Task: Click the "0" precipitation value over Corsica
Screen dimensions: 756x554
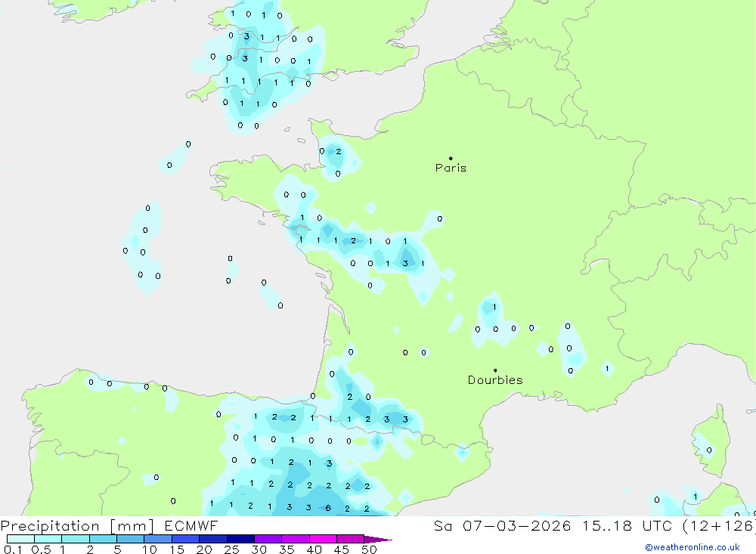Action: point(709,450)
